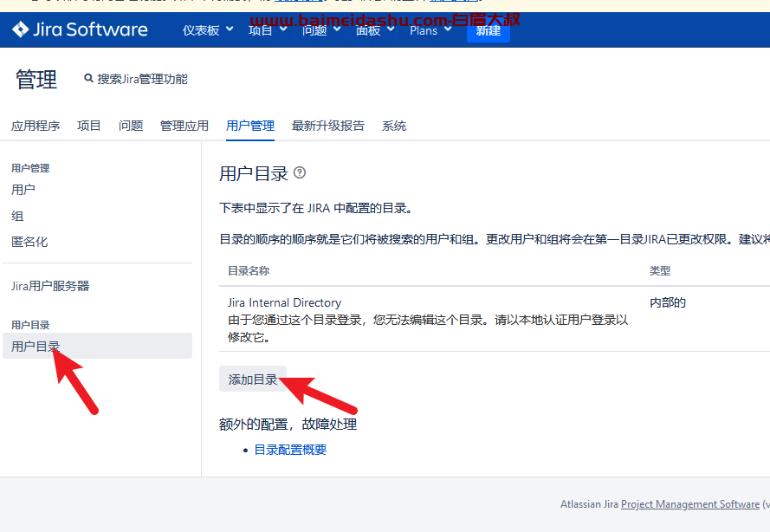Open 用户 in the sidebar

(x=23, y=190)
